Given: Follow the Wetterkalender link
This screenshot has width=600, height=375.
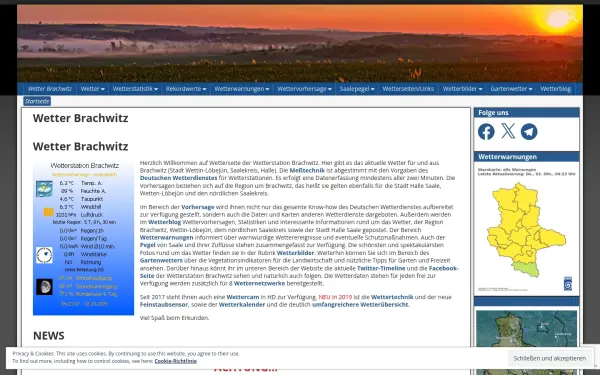Looking at the screenshot, I should (x=242, y=305).
